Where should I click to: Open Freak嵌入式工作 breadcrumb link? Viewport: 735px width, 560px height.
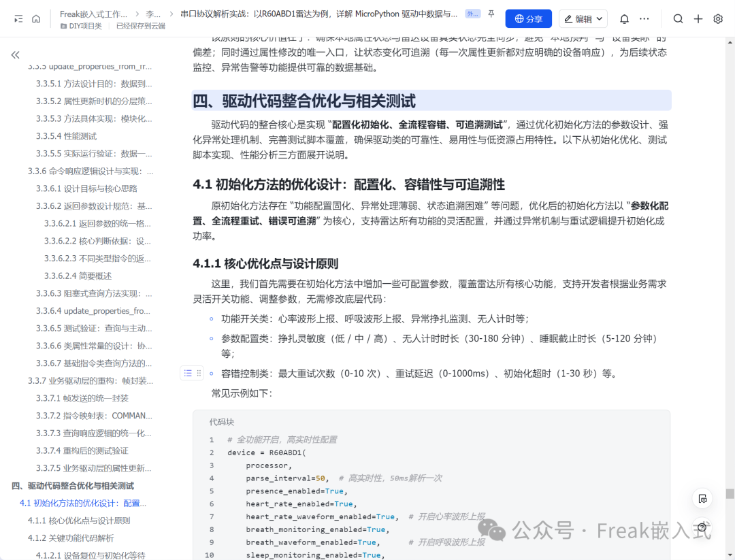click(93, 14)
